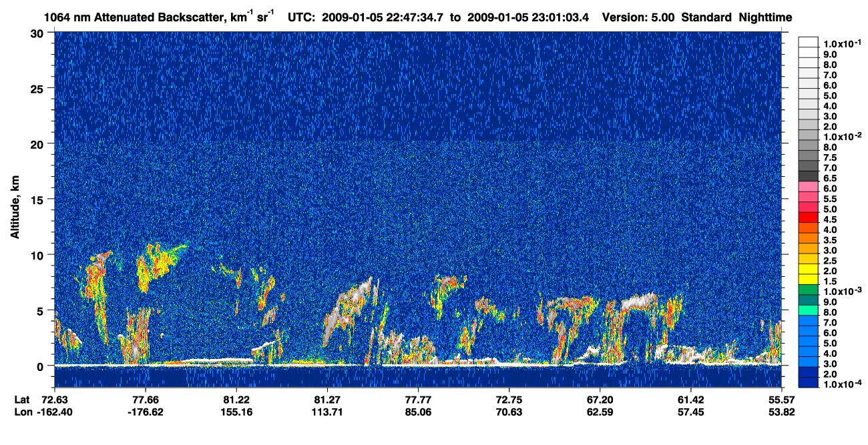Select the 'UTC:' label in the header
868x445 pixels.
(x=301, y=17)
